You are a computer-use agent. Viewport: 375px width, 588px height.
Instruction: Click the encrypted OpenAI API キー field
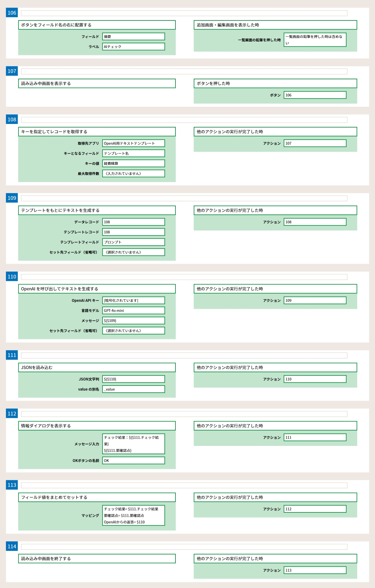(133, 300)
